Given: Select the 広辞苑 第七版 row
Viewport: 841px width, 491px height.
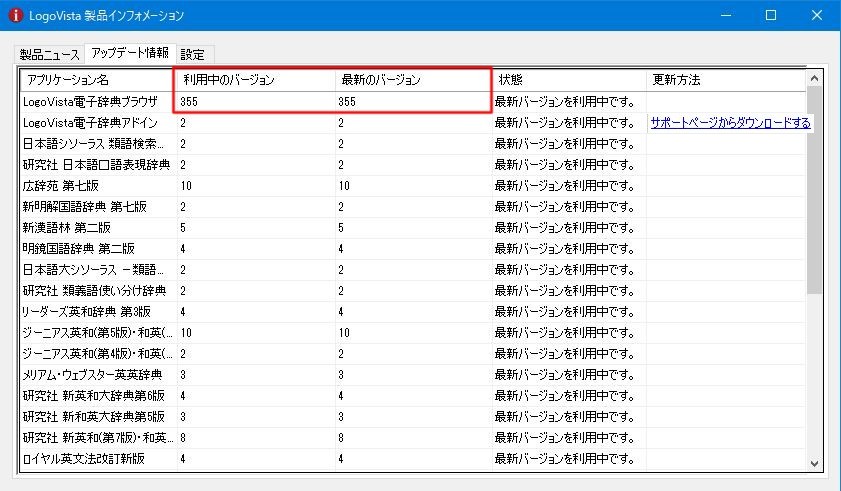Looking at the screenshot, I should pyautogui.click(x=413, y=186).
